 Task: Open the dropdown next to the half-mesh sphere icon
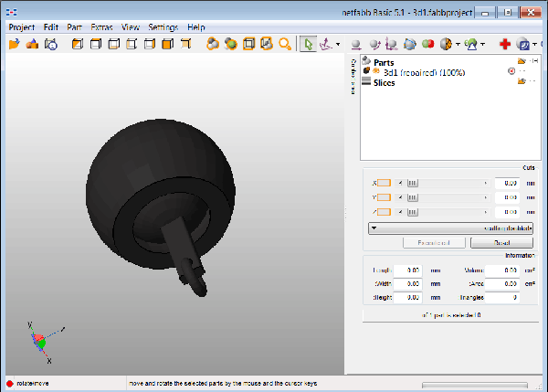tap(458, 45)
